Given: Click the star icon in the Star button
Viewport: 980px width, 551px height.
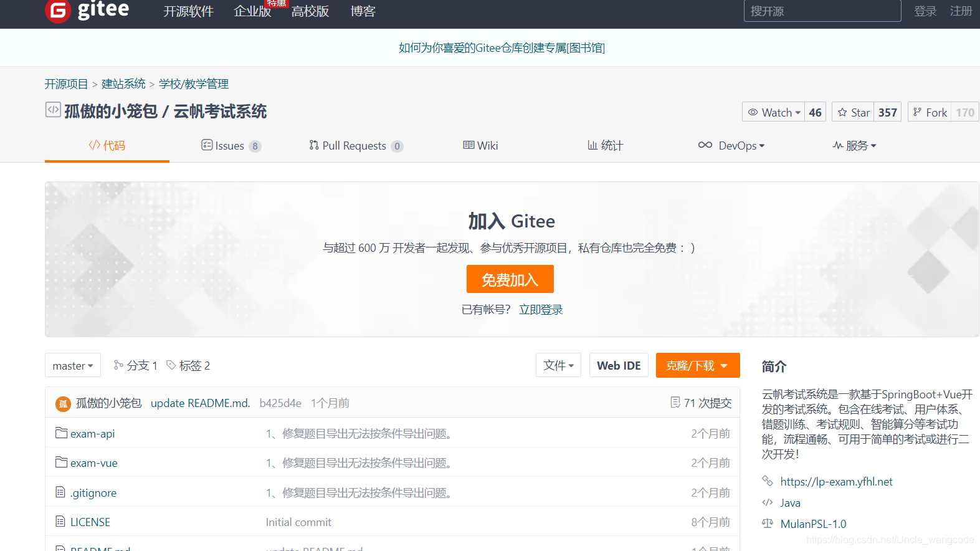Looking at the screenshot, I should 842,112.
